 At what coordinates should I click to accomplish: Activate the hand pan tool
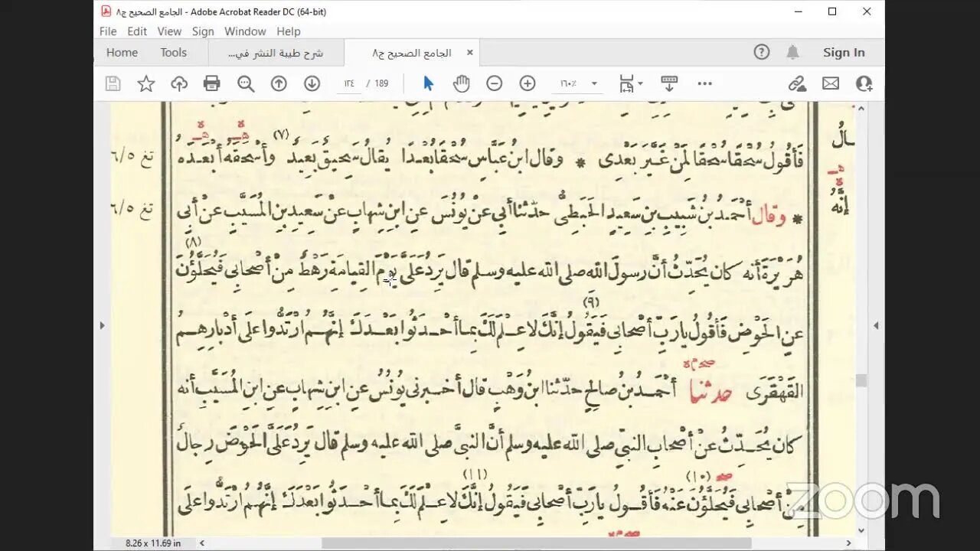[461, 83]
